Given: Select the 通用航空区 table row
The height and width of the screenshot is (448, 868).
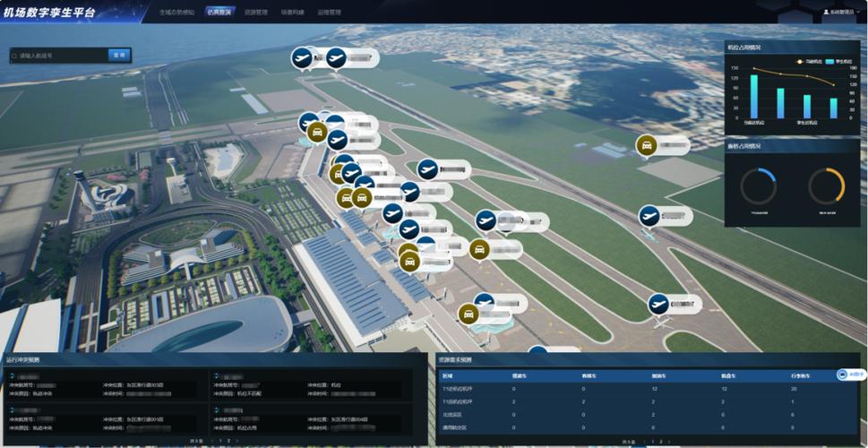Looking at the screenshot, I should point(648,427).
